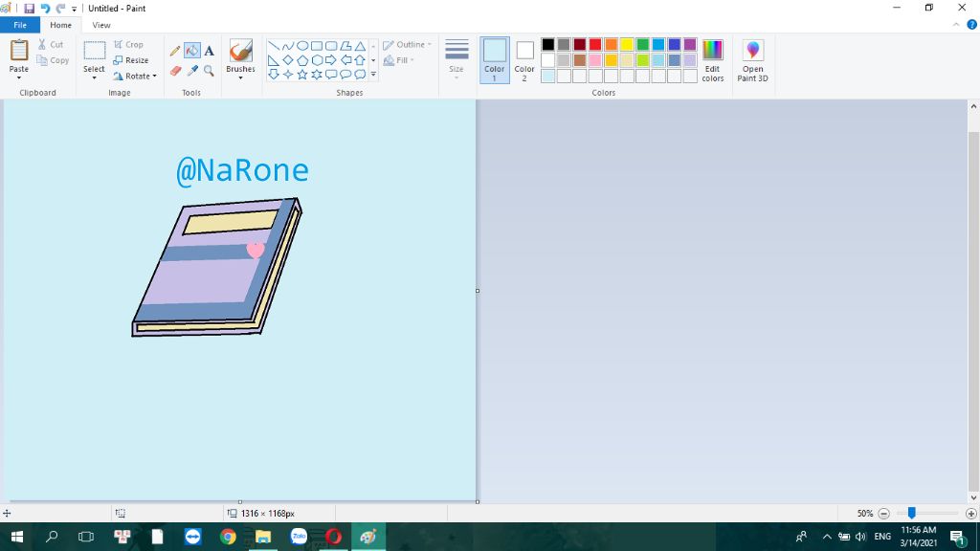The height and width of the screenshot is (551, 980).
Task: Collapse the ribbon with the caret arrow
Action: coord(956,25)
